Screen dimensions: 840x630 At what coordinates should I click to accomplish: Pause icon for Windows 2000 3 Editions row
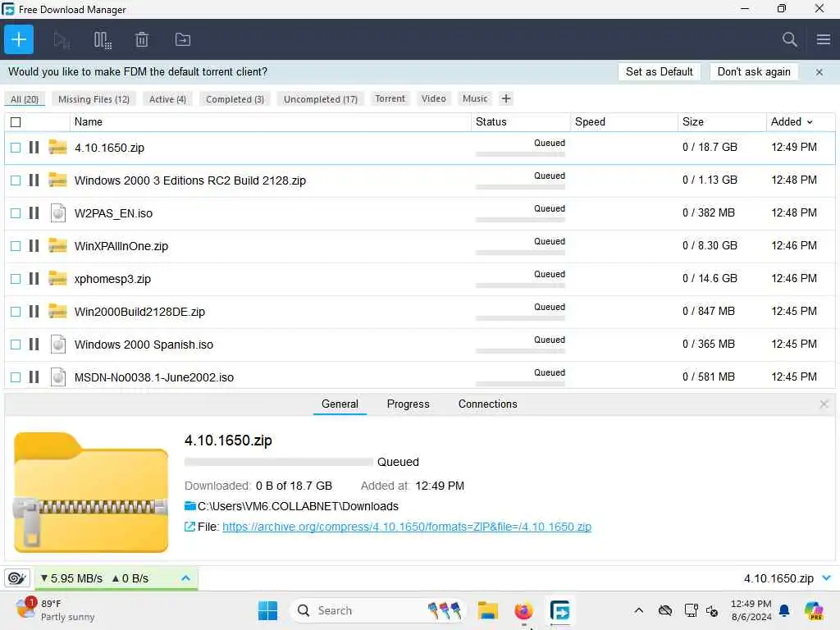[x=34, y=180]
